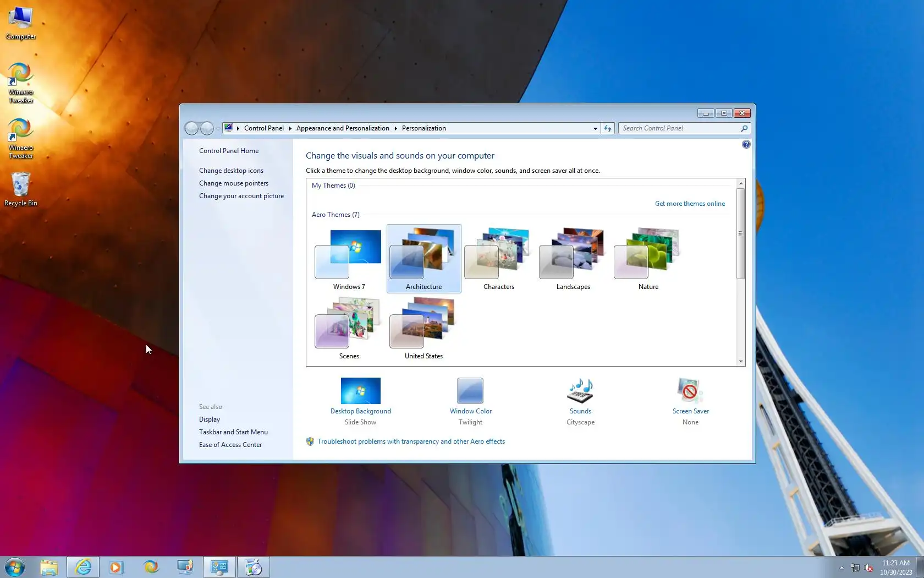
Task: Open the Control Panel Help icon
Action: click(x=746, y=144)
